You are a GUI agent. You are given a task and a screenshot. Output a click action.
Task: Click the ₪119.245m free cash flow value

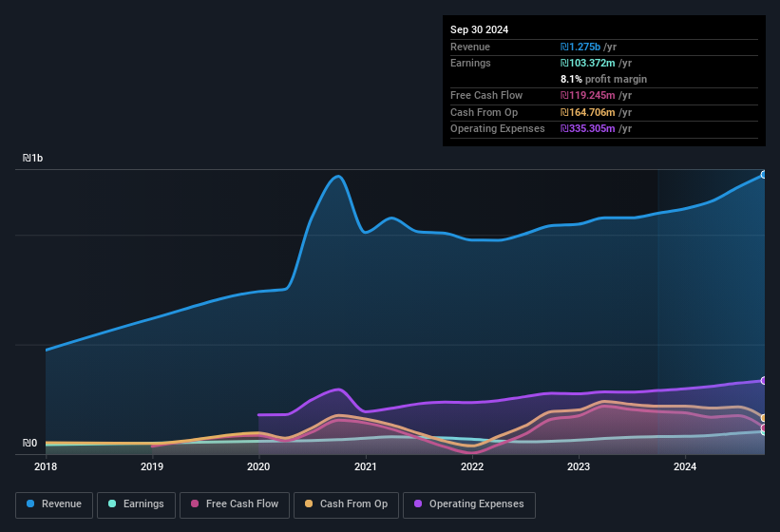point(587,95)
